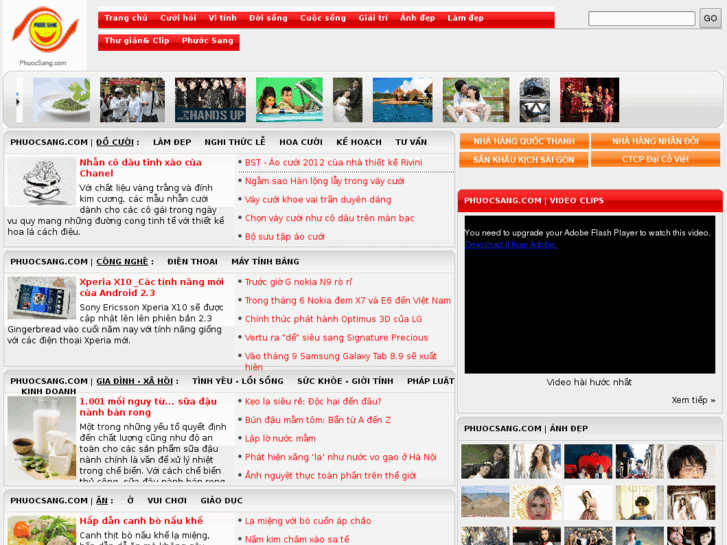727x545 pixels.
Task: Open the Giải trí menu
Action: pyautogui.click(x=373, y=18)
